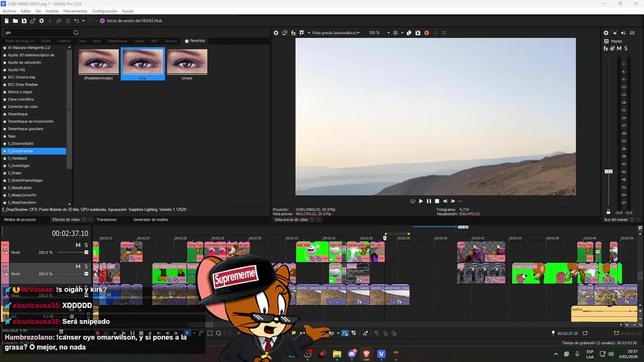Play the video preview
Image resolution: width=644 pixels, height=362 pixels.
(x=421, y=201)
